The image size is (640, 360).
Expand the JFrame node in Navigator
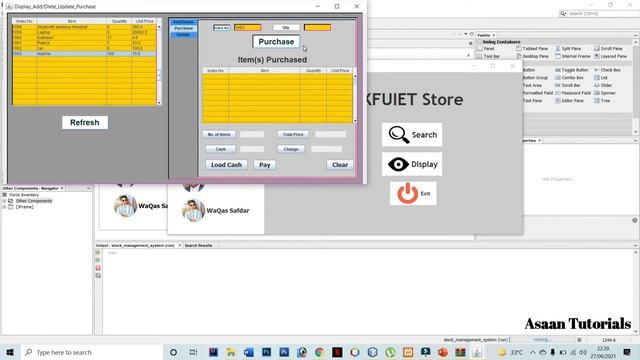pos(4,207)
